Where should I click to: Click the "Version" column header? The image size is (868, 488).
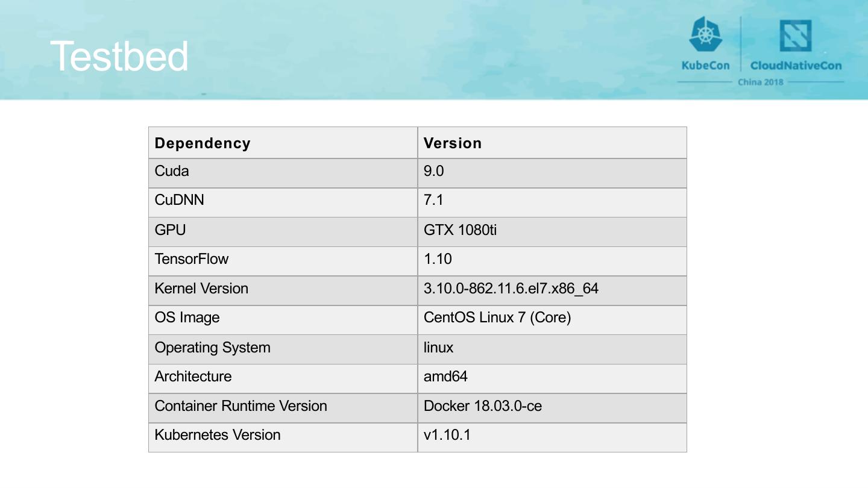pos(453,143)
